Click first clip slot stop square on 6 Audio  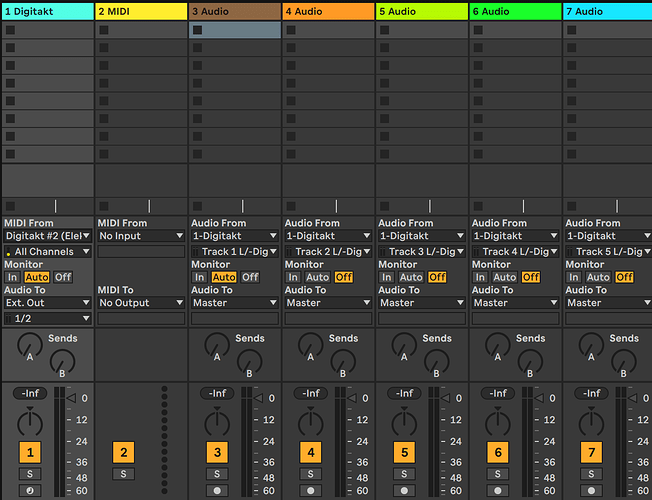coord(478,30)
